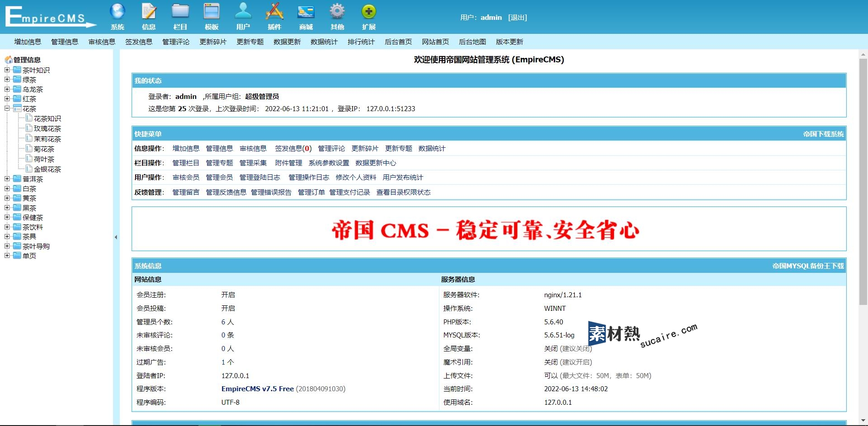This screenshot has height=426, width=868.
Task: Expand the 黑茶 tree node
Action: (x=7, y=208)
